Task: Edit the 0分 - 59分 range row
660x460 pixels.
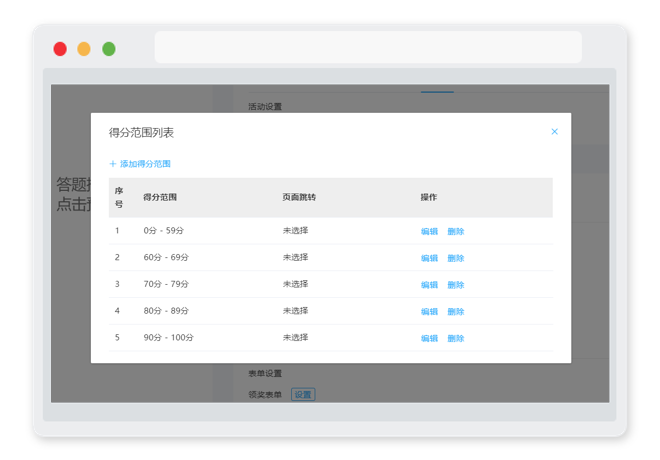Action: [429, 231]
